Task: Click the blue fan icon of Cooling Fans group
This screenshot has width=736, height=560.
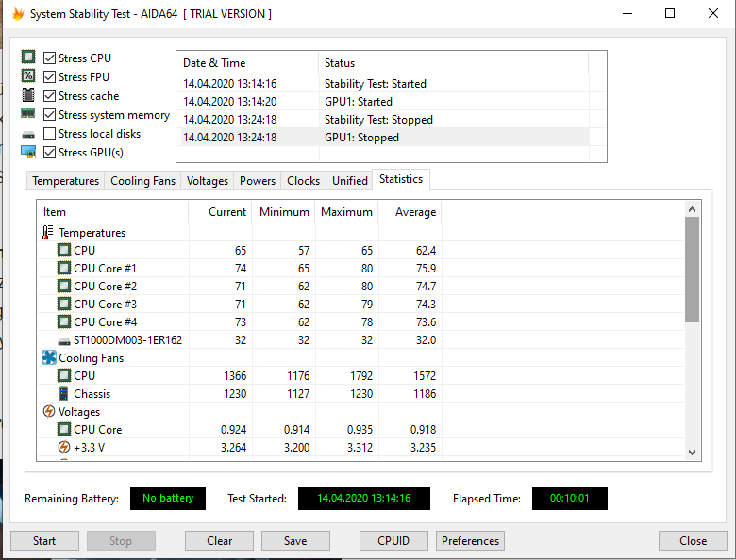Action: (x=49, y=357)
